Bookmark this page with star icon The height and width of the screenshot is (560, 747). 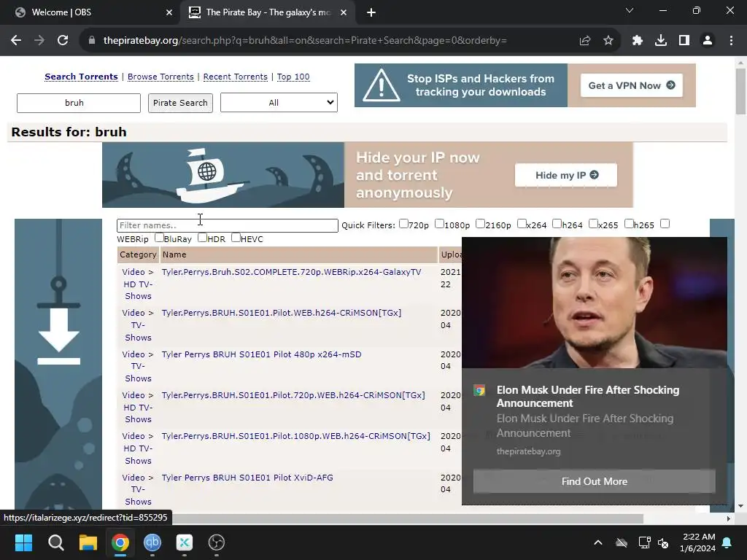point(608,41)
